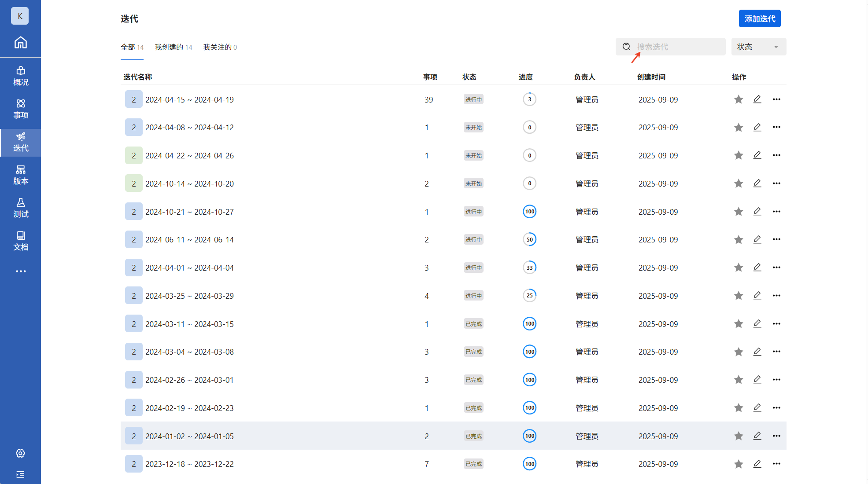Open the 概况 overview section
Image resolution: width=868 pixels, height=484 pixels.
[20, 76]
